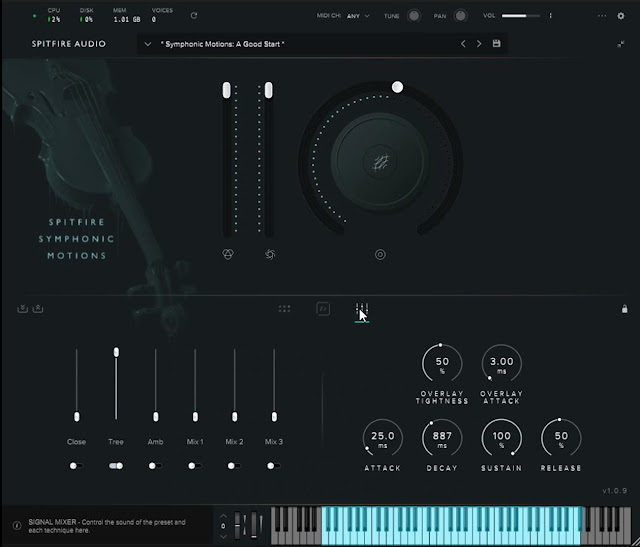Click the info icon in the footer

tap(17, 525)
